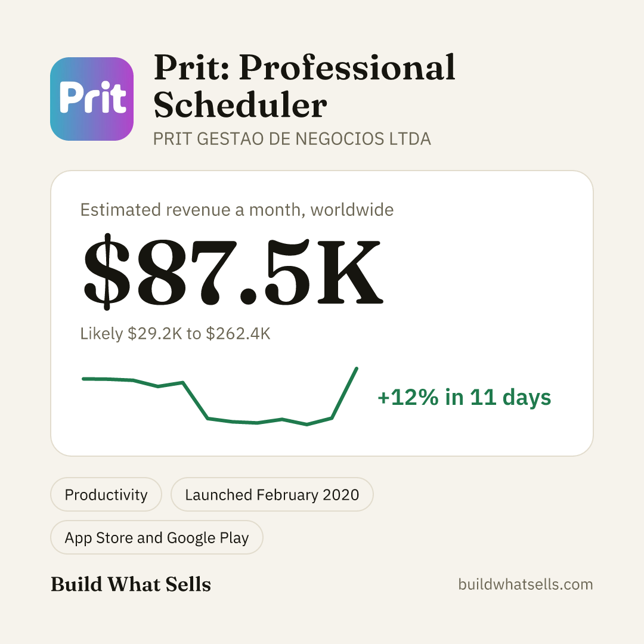
Task: Click the white Prit wordmark inside the icon
Action: [92, 97]
